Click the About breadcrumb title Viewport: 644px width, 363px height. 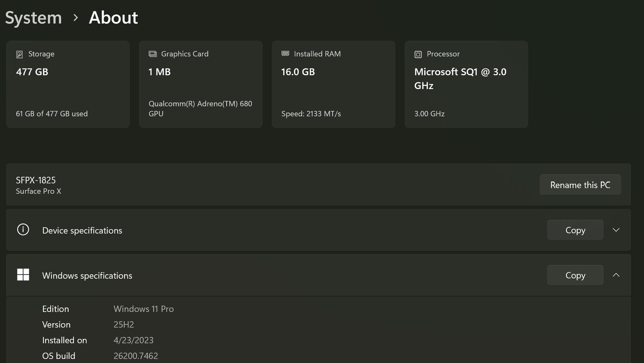(113, 18)
